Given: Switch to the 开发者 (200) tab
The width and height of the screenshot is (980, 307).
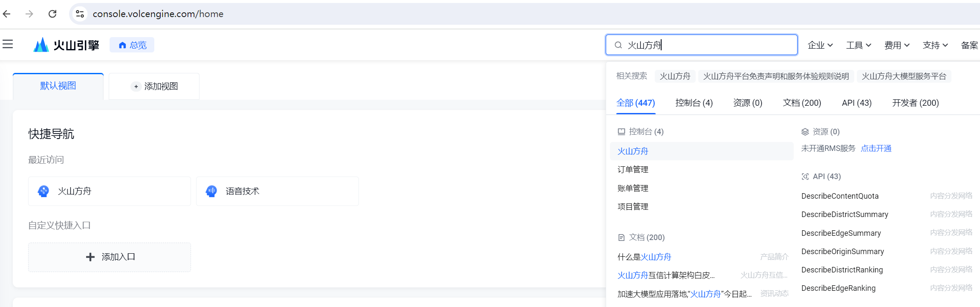Looking at the screenshot, I should click(916, 103).
